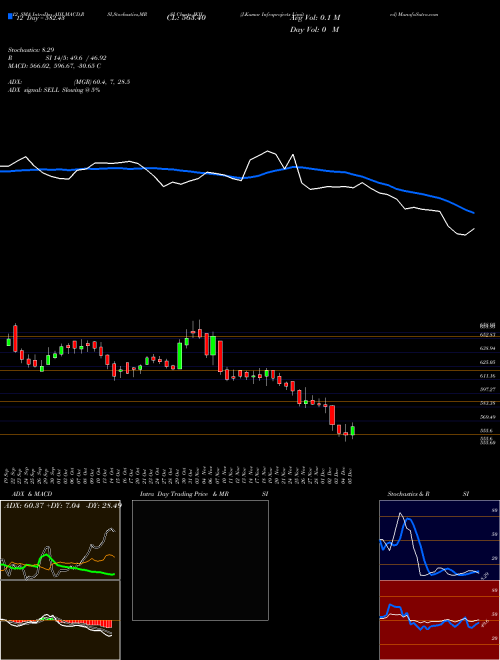Click the 583.38 price axis label
This screenshot has width=500, height=660.
[x=489, y=403]
